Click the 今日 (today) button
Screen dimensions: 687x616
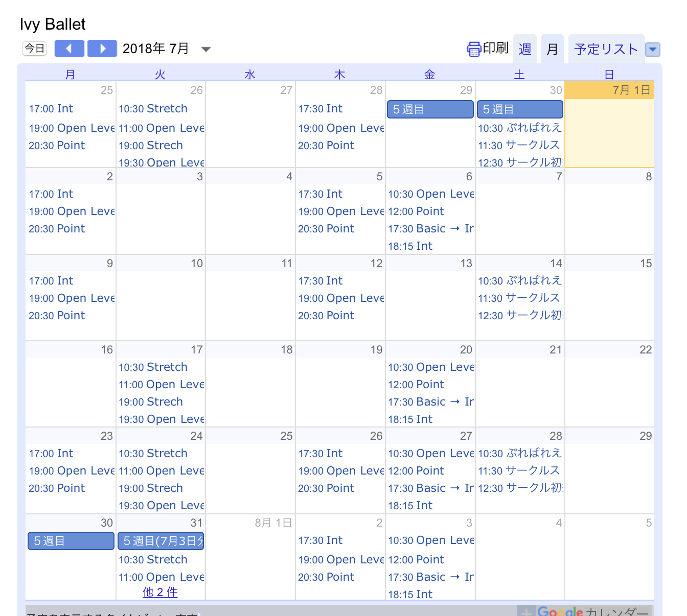point(35,49)
